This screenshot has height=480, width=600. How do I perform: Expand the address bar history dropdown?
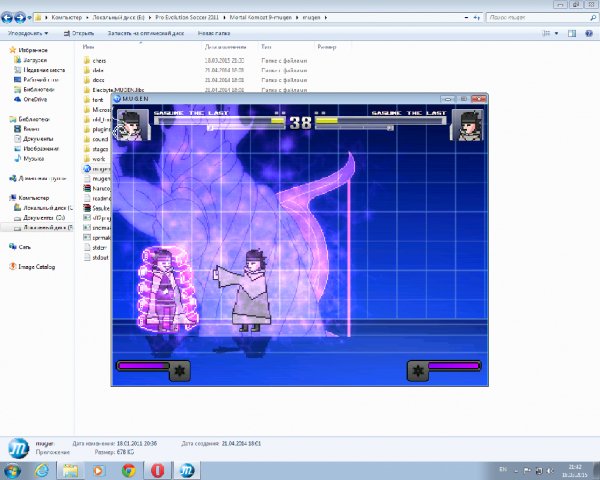pyautogui.click(x=466, y=18)
